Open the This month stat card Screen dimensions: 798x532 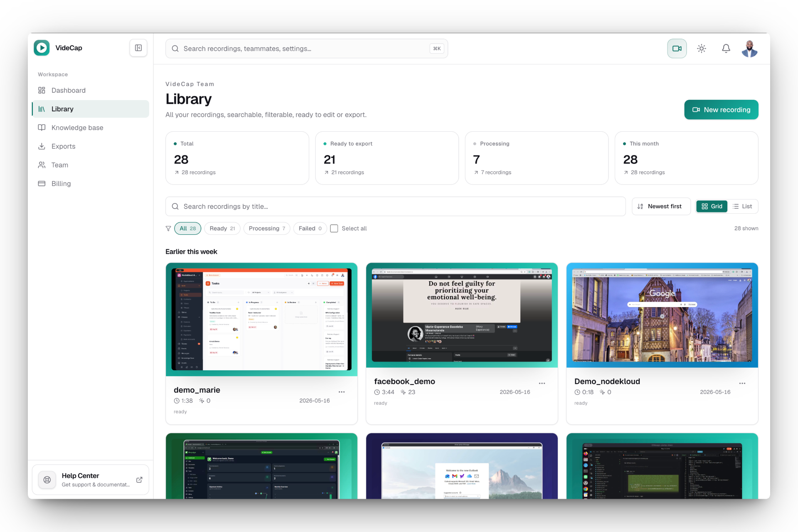pyautogui.click(x=687, y=158)
